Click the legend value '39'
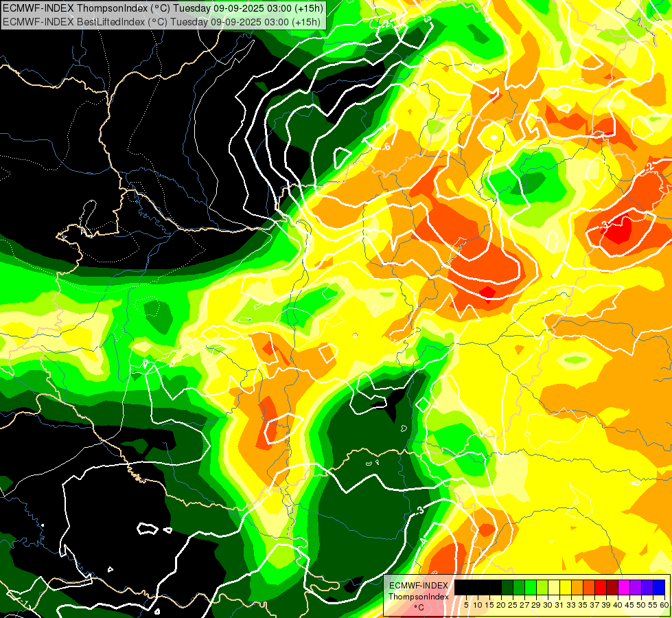This screenshot has width=672, height=618. coord(606,605)
